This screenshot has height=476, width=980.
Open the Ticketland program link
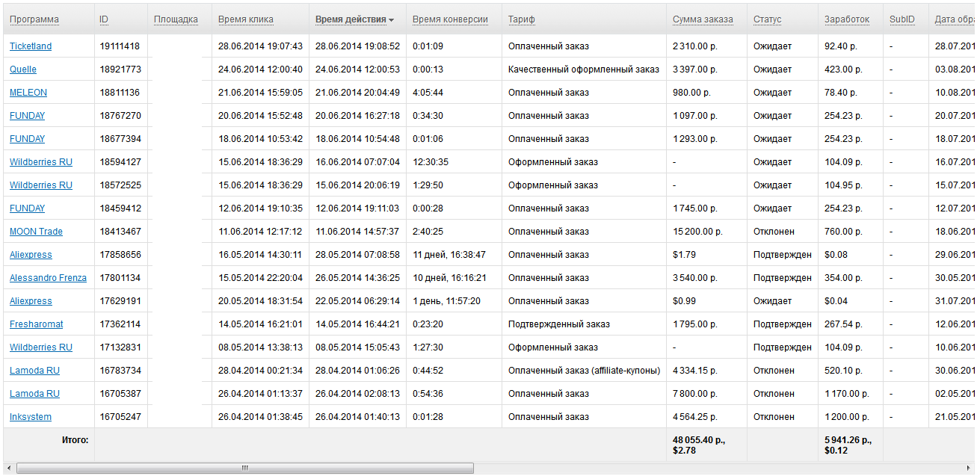point(31,46)
